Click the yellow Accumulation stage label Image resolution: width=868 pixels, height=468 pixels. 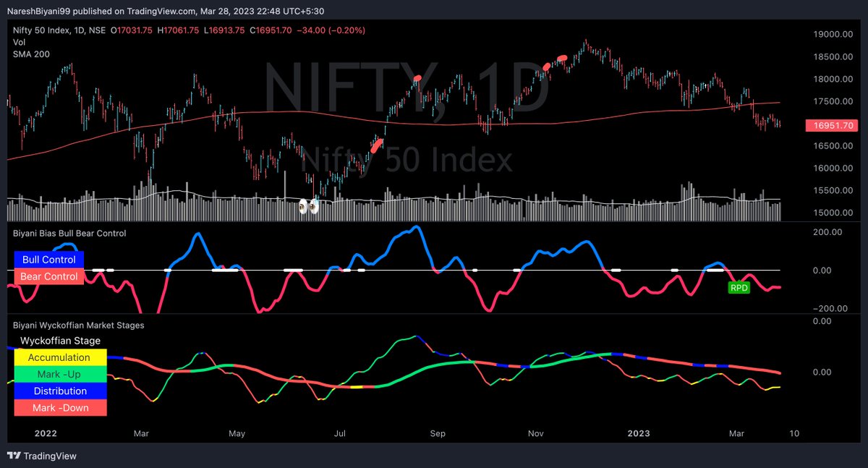click(x=60, y=357)
